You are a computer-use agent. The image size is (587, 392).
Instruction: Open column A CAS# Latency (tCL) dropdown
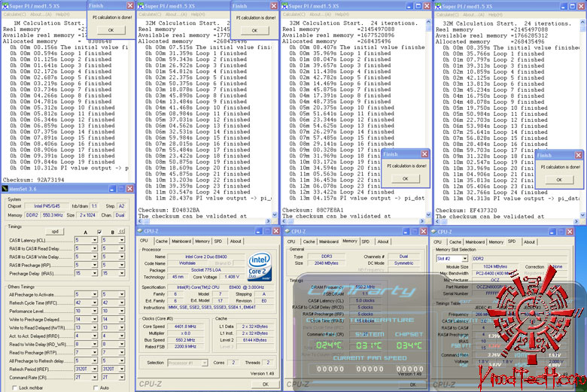(94, 240)
